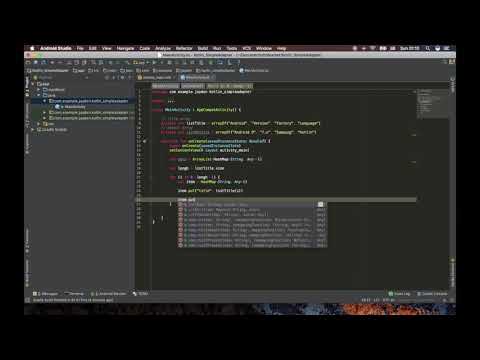Click the code minimap at editor right
The height and width of the screenshot is (360, 480).
click(x=432, y=103)
